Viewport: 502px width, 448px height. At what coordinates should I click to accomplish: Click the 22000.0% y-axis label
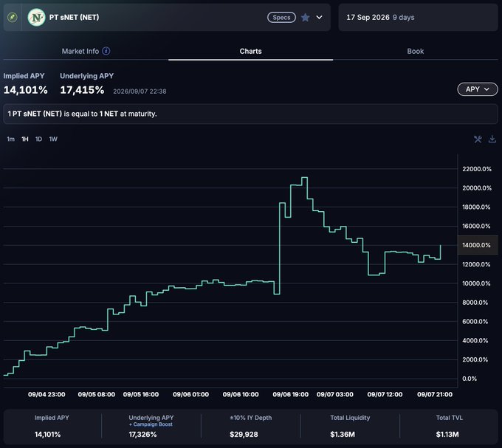(477, 169)
